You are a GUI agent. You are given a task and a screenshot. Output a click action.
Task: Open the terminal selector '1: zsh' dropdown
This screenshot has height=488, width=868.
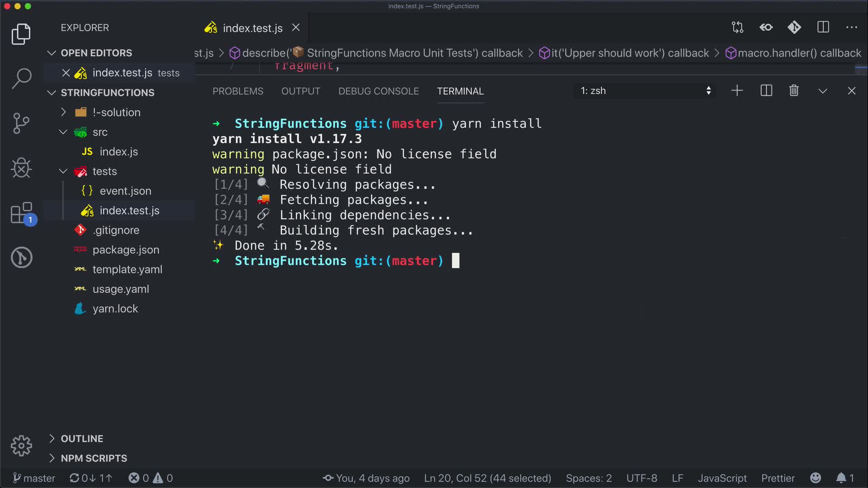pos(645,91)
